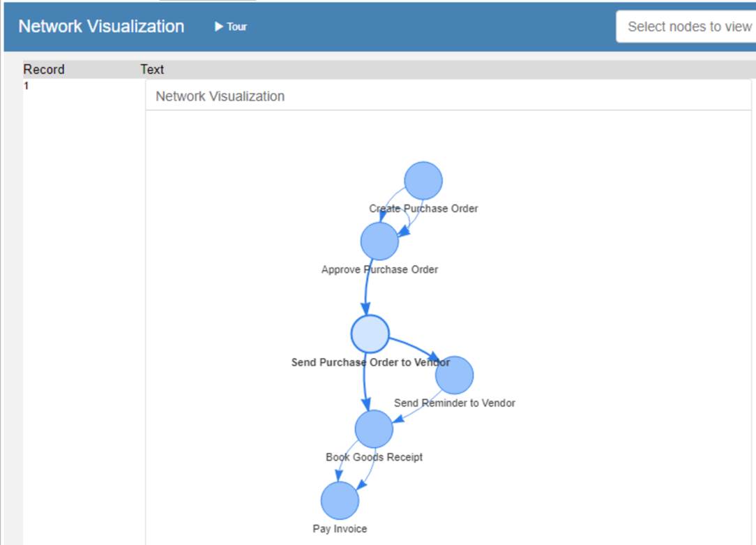
Task: Select the Create Purchase Order node
Action: (424, 180)
